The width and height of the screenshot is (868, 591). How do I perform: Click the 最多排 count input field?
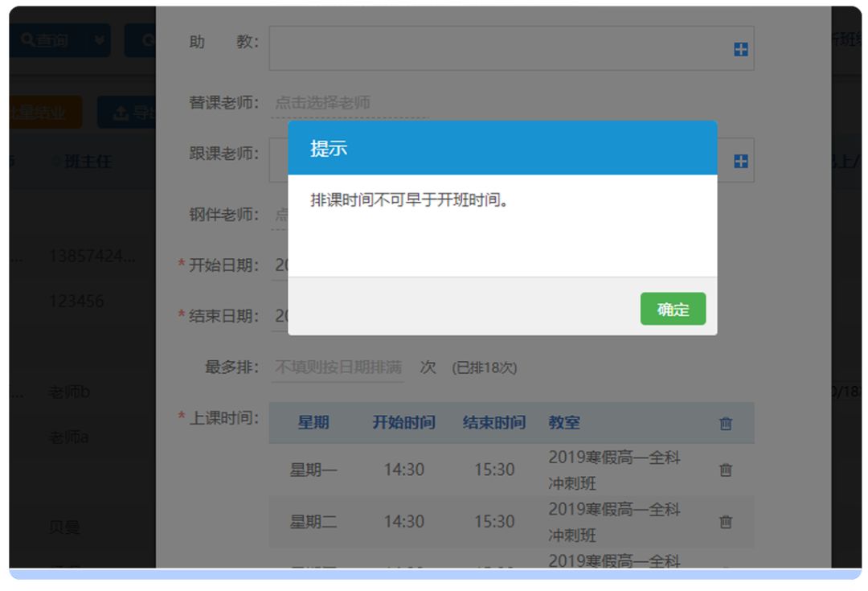click(338, 367)
